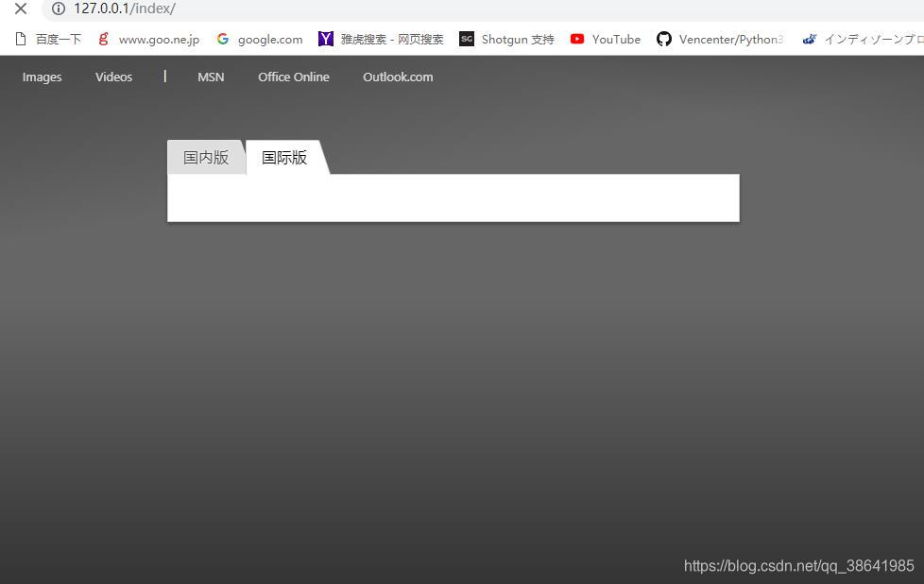924x584 pixels.
Task: Click the address bar showing 127.0.0.1/index/
Action: point(483,9)
